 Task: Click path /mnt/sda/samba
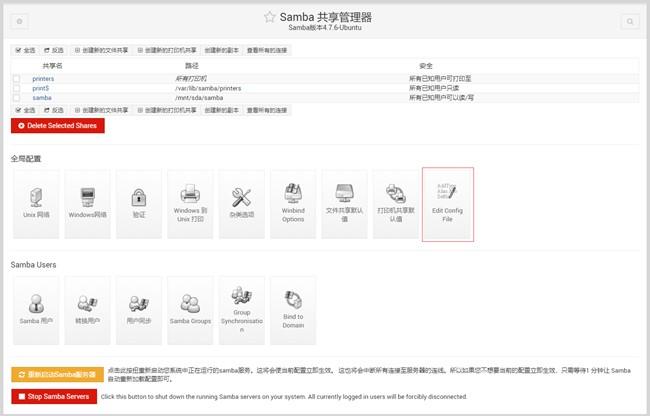tap(199, 98)
